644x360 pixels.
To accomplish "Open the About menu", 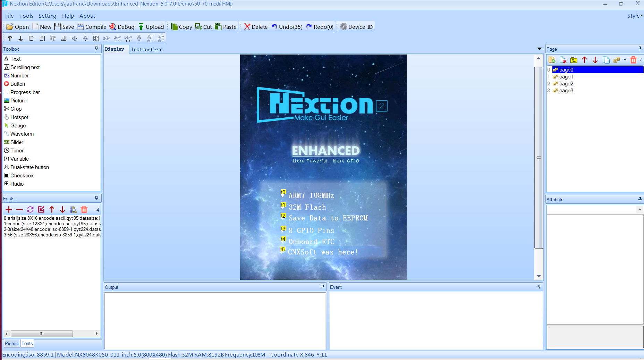I will click(87, 16).
